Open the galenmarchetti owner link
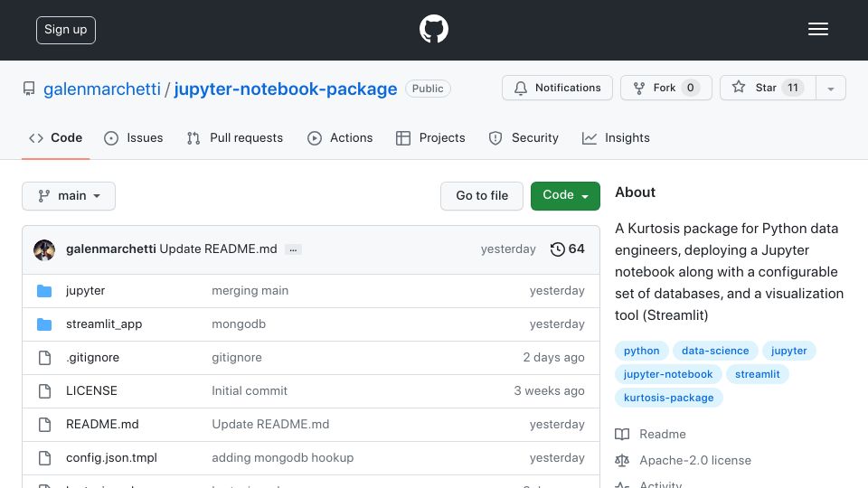The height and width of the screenshot is (488, 868). coord(102,89)
